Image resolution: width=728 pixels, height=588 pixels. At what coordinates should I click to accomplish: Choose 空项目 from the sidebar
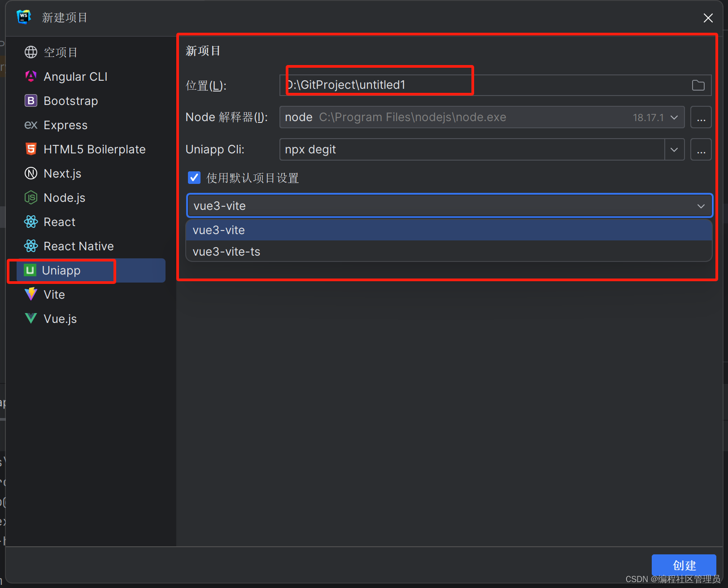click(x=61, y=52)
